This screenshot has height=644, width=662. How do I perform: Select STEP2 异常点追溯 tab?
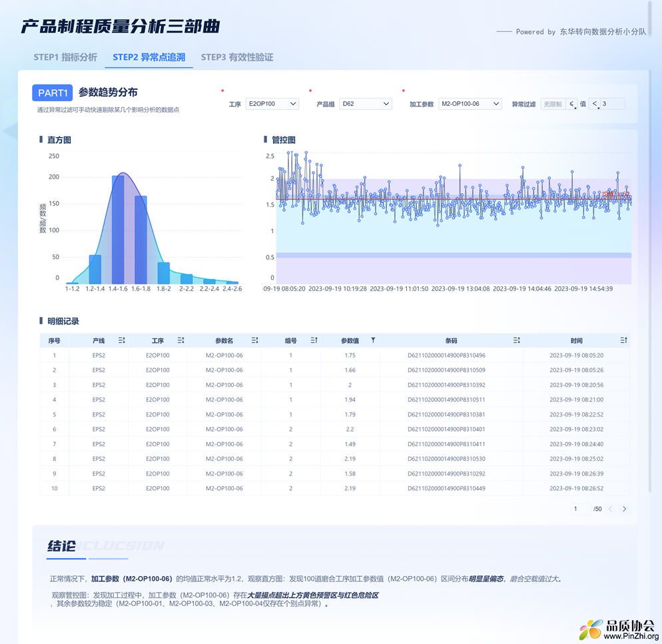[149, 57]
